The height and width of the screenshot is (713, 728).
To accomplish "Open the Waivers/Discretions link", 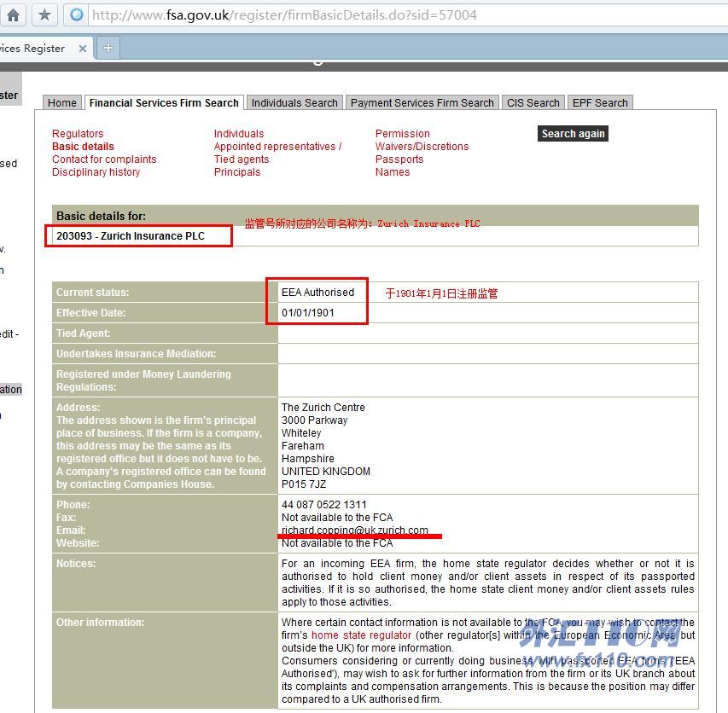I will [422, 147].
